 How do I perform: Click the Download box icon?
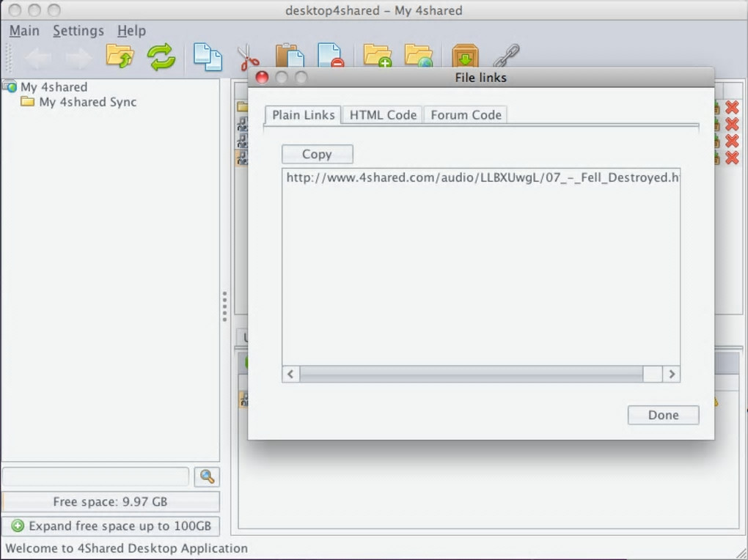click(465, 55)
